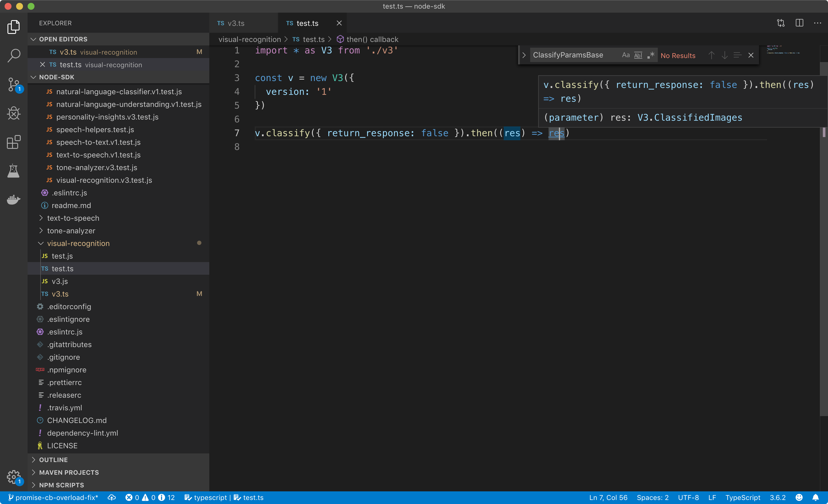
Task: Collapse the OPEN EDITORS section
Action: (x=33, y=39)
